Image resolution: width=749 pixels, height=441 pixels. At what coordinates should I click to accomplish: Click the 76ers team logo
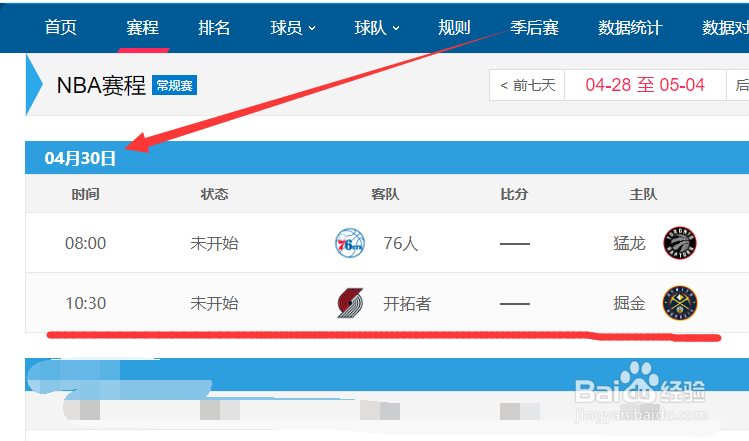click(350, 243)
